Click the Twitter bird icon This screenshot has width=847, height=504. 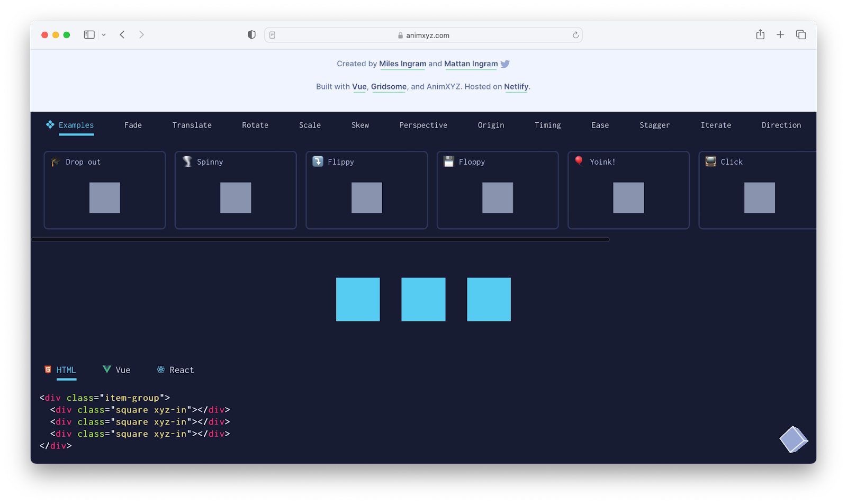(x=505, y=64)
